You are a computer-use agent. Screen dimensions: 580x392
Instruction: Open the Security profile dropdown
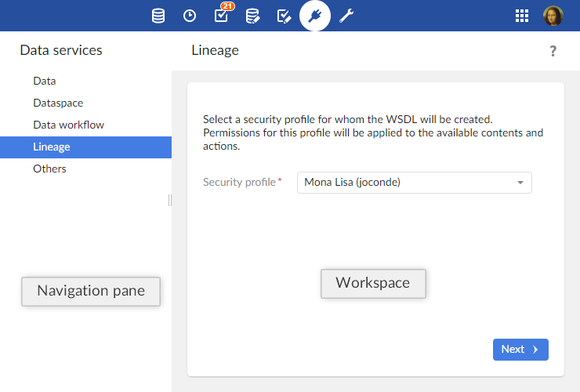pos(408,183)
